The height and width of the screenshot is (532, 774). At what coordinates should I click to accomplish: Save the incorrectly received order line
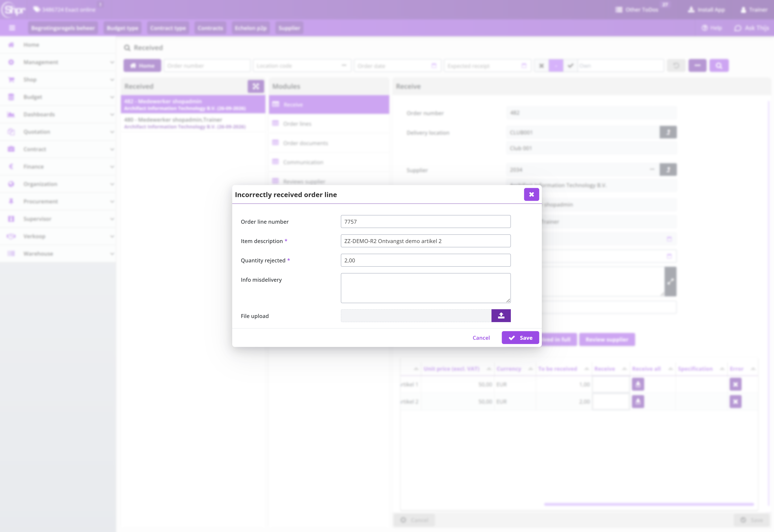tap(520, 338)
